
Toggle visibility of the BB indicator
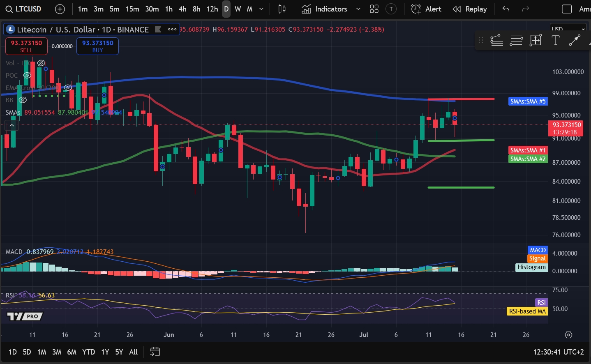coord(23,100)
